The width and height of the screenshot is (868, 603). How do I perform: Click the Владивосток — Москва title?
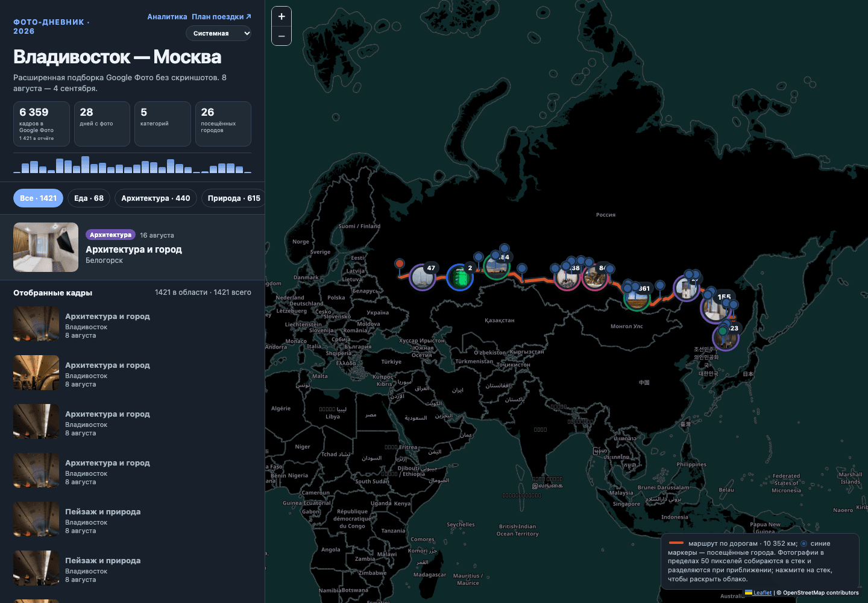[118, 57]
